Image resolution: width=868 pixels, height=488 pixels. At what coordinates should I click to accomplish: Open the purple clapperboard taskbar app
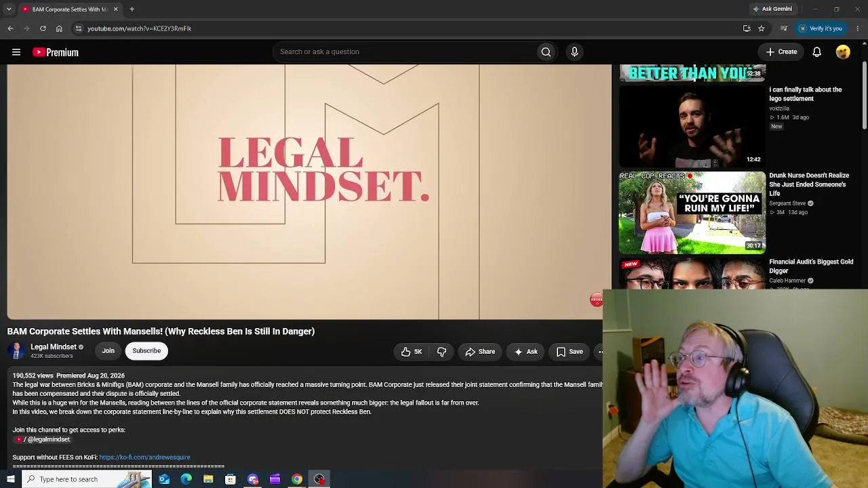(275, 479)
